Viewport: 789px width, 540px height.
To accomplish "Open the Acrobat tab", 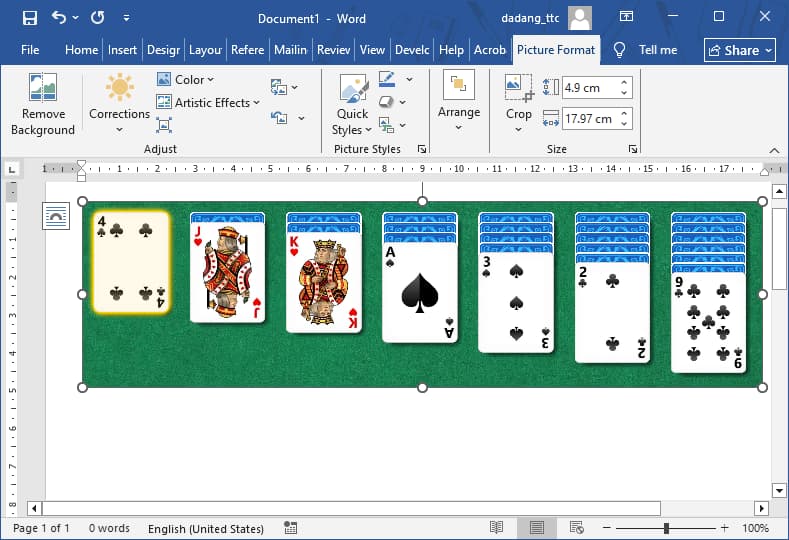I will point(490,50).
